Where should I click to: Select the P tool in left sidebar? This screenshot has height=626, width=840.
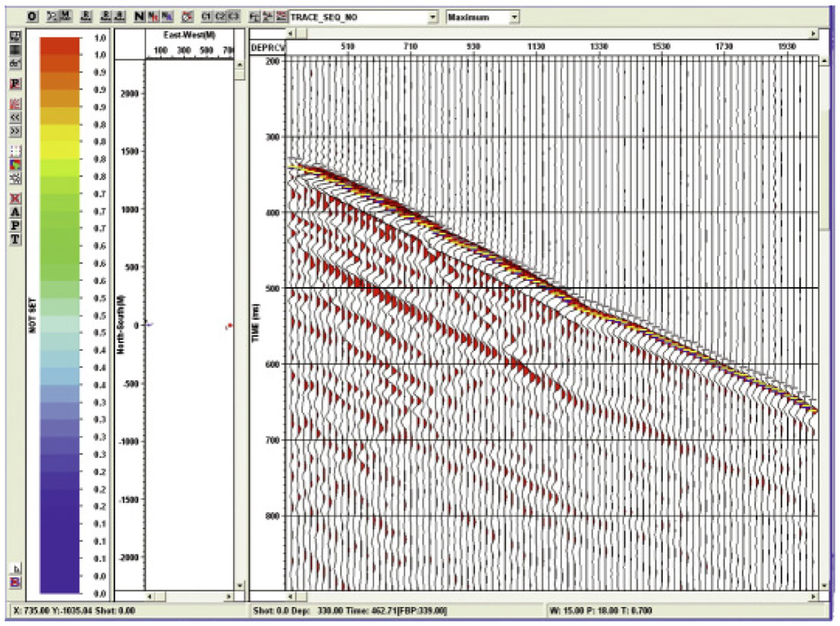[15, 226]
